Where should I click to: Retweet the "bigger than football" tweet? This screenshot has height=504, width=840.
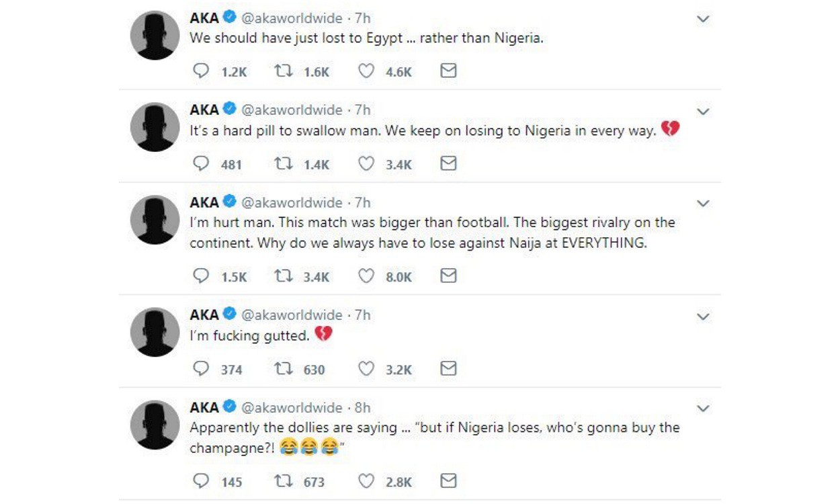coord(283,276)
